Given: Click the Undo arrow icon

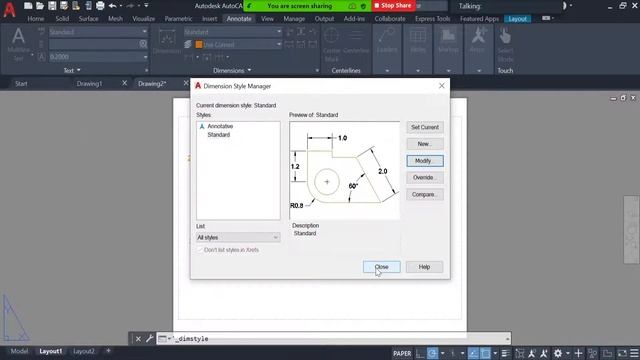Looking at the screenshot, I should pyautogui.click(x=113, y=6).
